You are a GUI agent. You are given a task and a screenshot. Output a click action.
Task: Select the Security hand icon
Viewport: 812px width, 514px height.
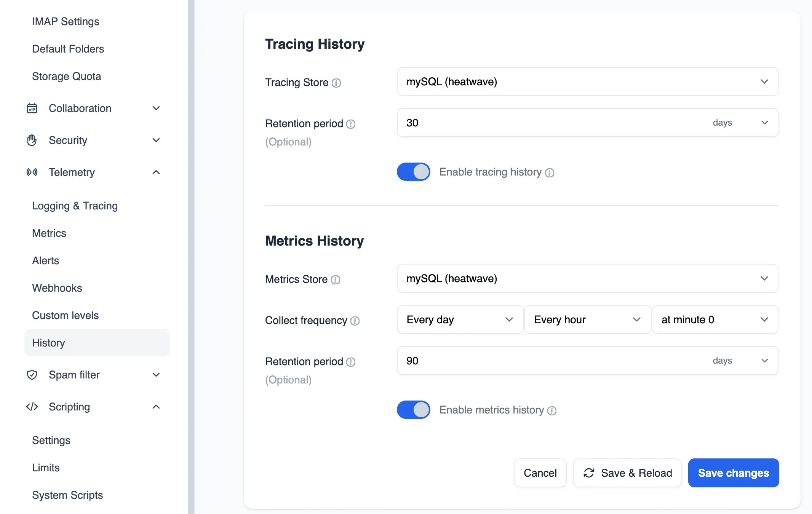point(32,140)
